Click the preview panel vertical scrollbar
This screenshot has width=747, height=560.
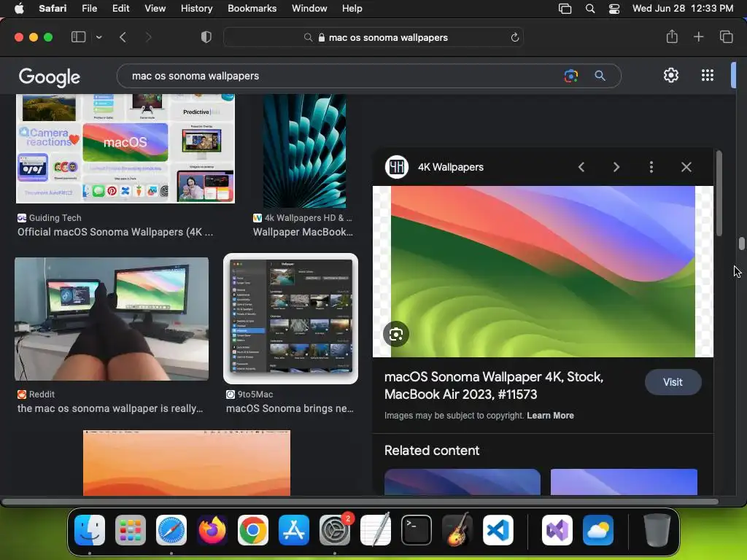[719, 192]
